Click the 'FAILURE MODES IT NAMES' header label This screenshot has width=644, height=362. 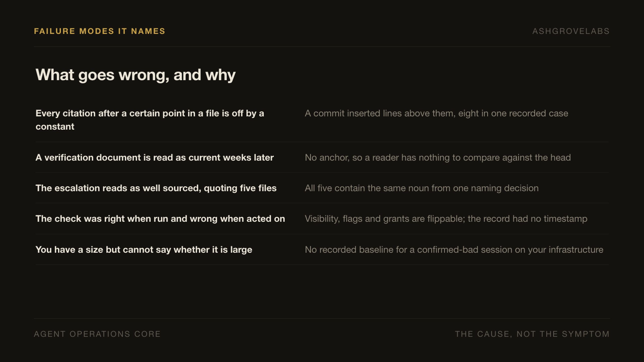[100, 31]
